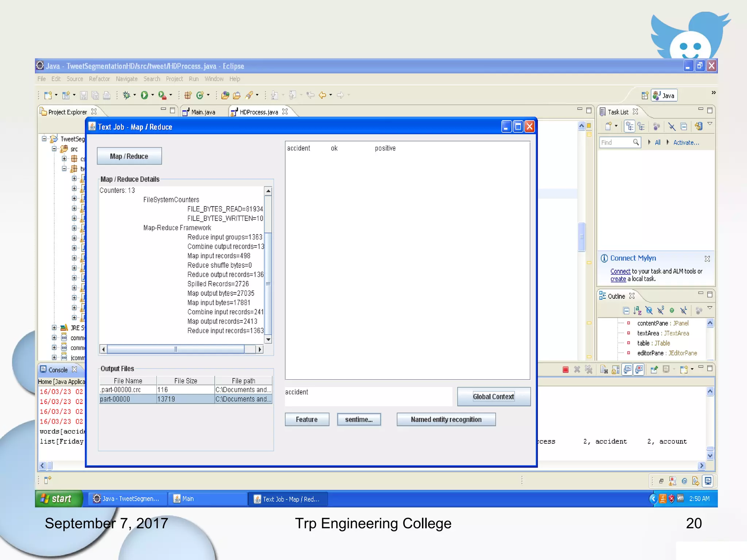Click the Open Perspective icon beside Java
This screenshot has height=560, width=747.
pyautogui.click(x=645, y=96)
